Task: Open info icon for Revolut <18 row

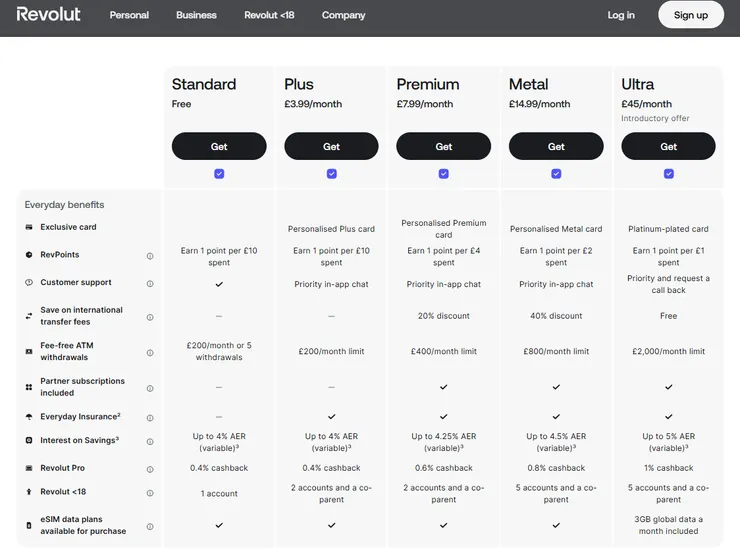Action: click(150, 493)
